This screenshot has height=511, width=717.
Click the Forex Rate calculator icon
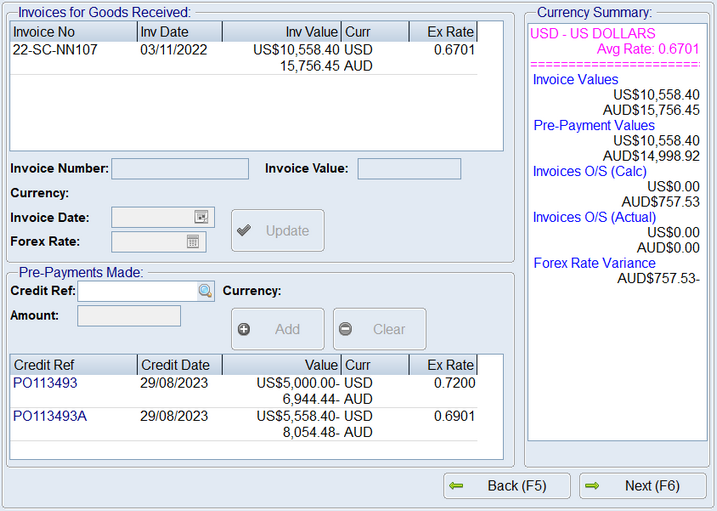(193, 241)
